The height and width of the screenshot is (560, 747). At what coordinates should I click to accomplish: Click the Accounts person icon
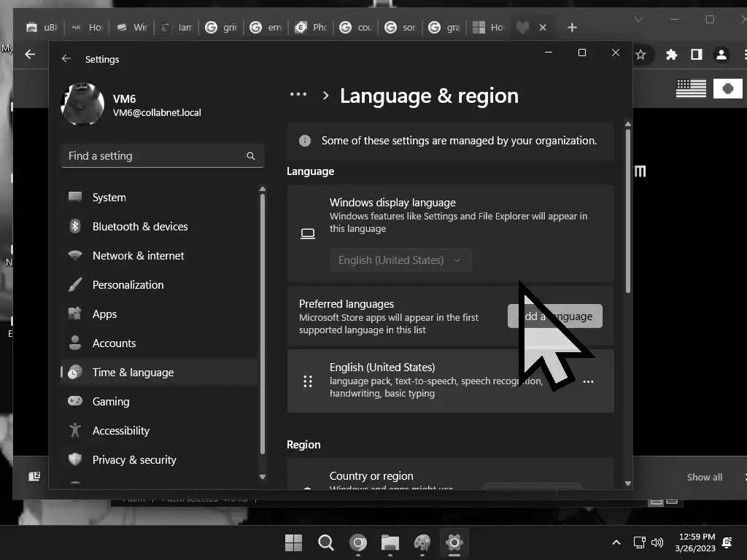75,343
